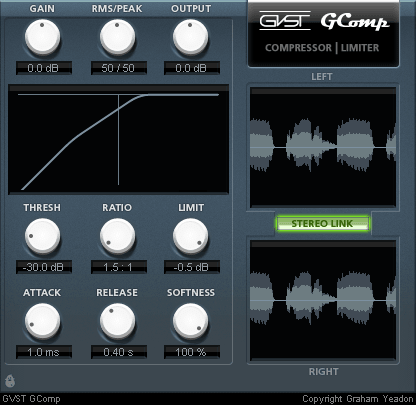The width and height of the screenshot is (416, 405).
Task: Click the gain value field 0.0 dB
Action: pyautogui.click(x=44, y=68)
